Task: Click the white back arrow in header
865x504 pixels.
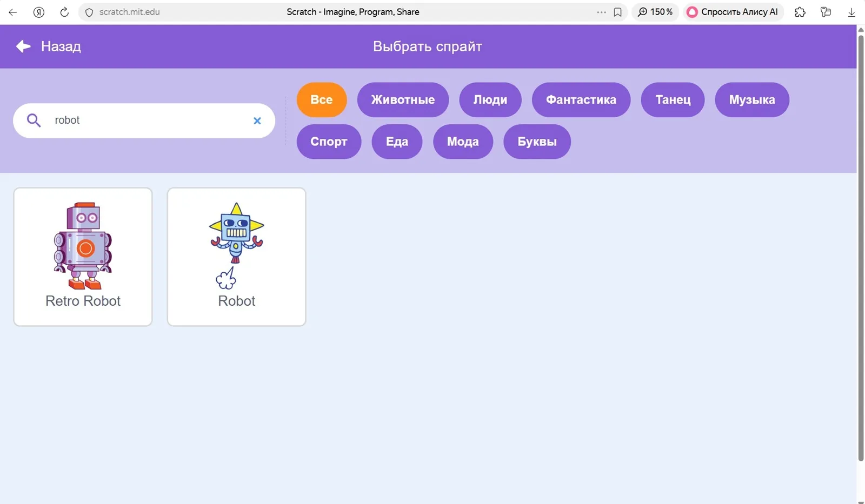Action: coord(23,46)
